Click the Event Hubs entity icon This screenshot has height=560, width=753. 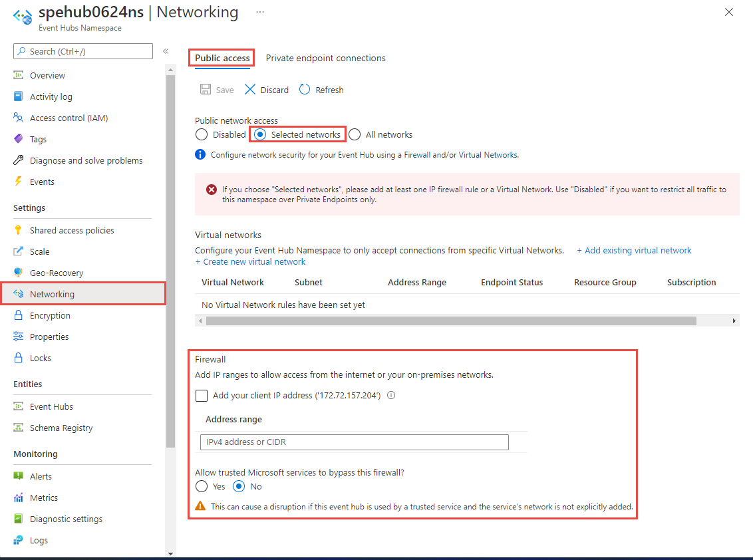pyautogui.click(x=18, y=406)
